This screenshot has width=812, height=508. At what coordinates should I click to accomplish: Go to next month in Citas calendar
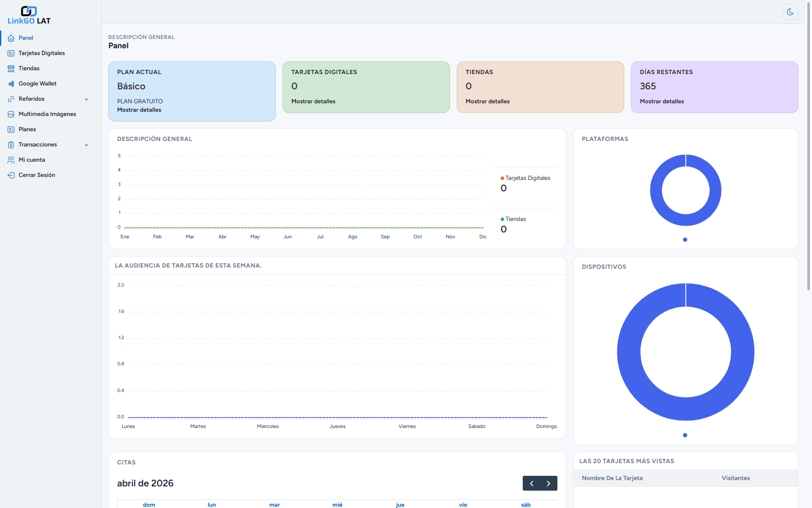click(x=549, y=483)
